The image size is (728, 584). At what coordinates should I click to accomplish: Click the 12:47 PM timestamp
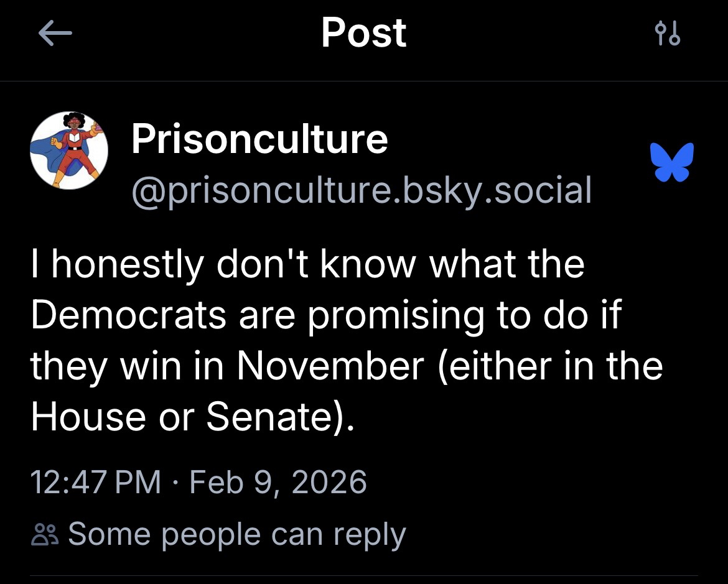point(95,482)
